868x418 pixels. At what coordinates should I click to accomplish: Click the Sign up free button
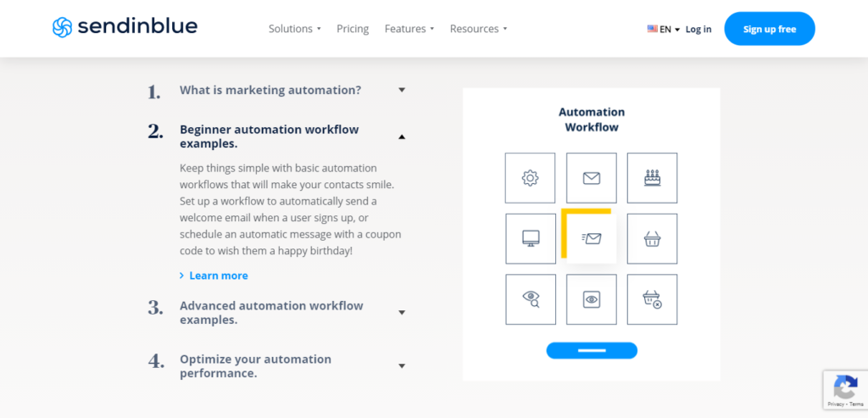[x=770, y=29]
